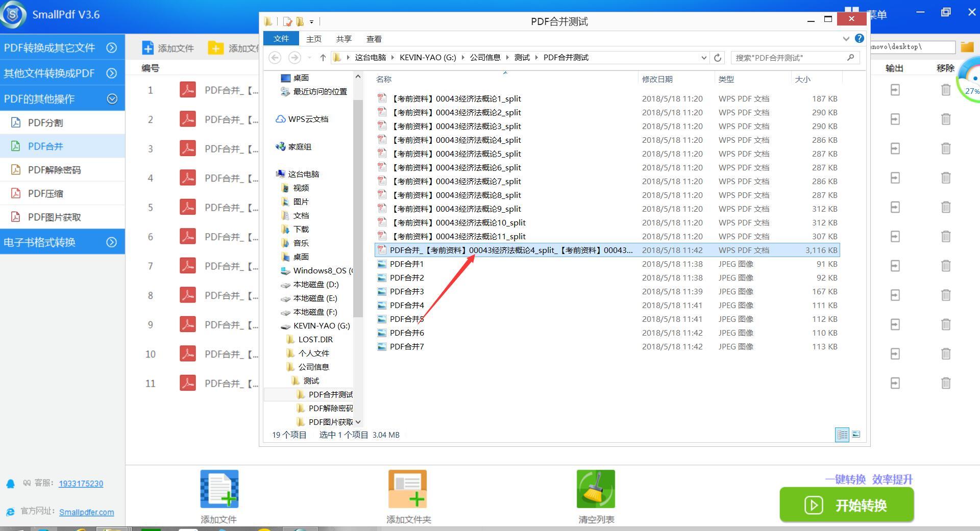Click the 添加文件 toolbar button
Viewport: 980px width, 531px height.
point(168,48)
